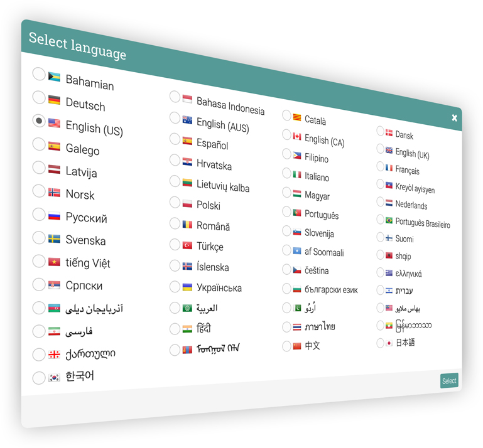Click the Turkish flag icon
Screen dimensions: 483x448
tap(187, 245)
